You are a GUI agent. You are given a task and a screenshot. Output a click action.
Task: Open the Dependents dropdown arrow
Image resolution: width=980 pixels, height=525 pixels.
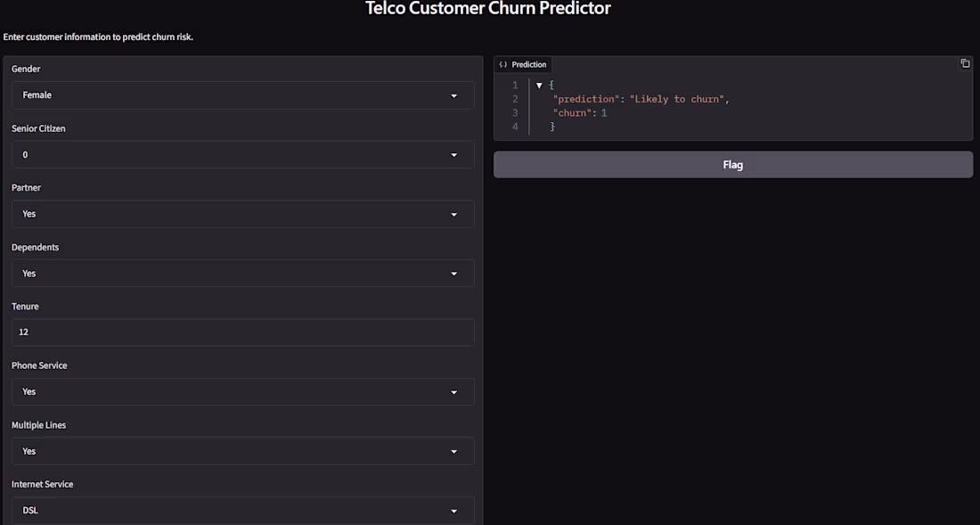(x=453, y=274)
